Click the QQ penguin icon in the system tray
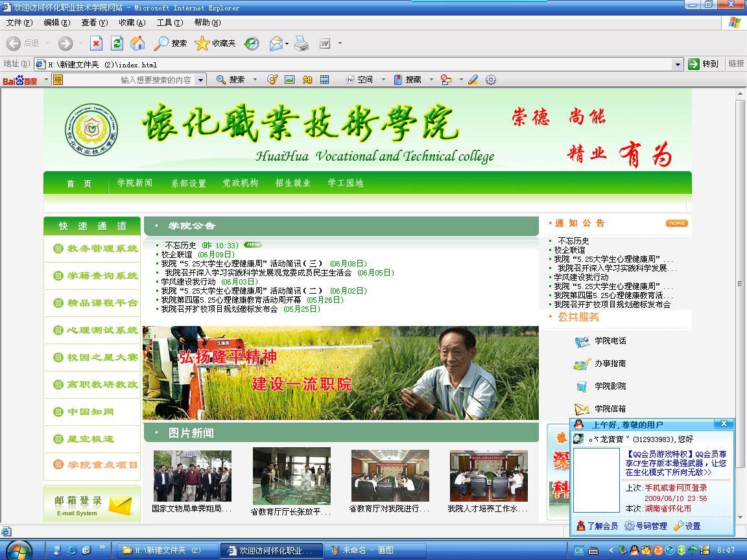 click(x=634, y=550)
